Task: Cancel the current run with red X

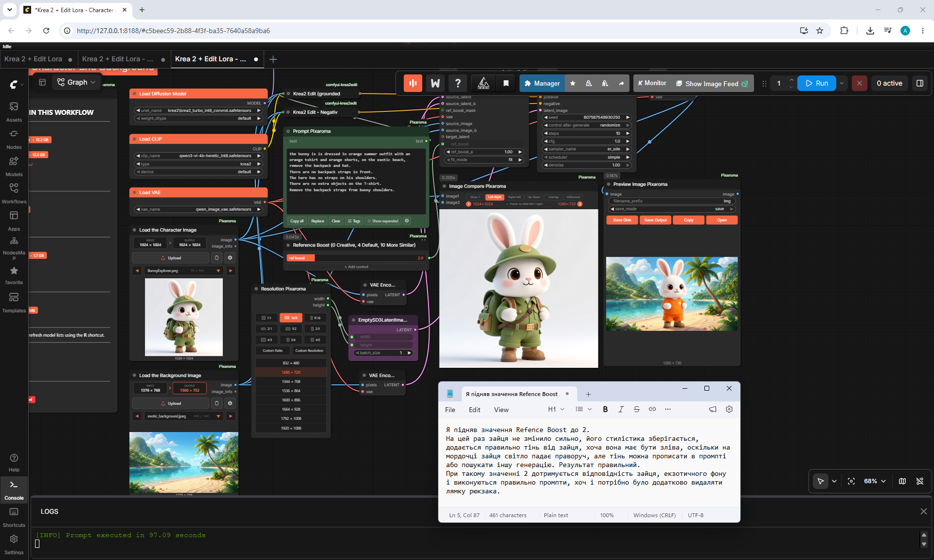Action: [x=860, y=83]
